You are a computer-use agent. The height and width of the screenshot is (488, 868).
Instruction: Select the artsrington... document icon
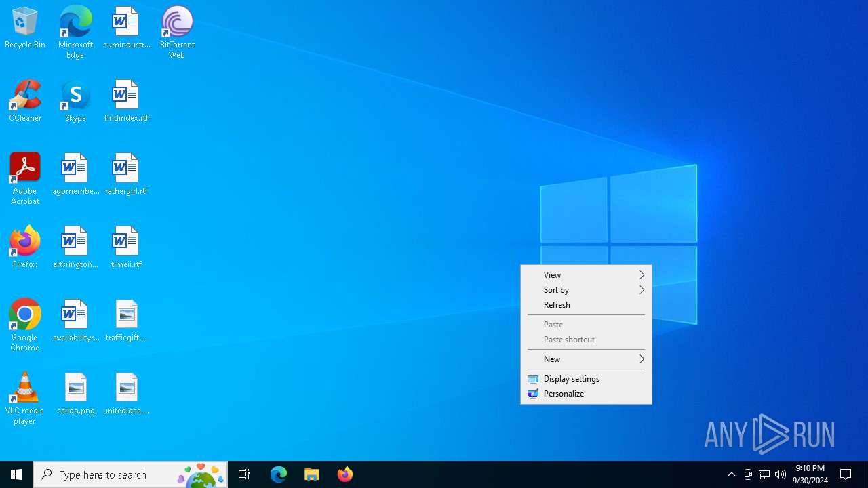point(75,247)
